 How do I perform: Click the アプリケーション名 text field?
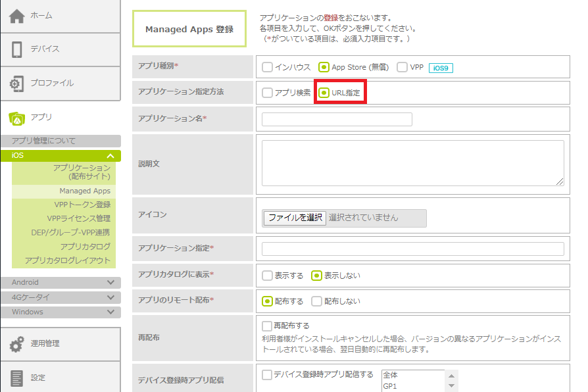point(337,119)
